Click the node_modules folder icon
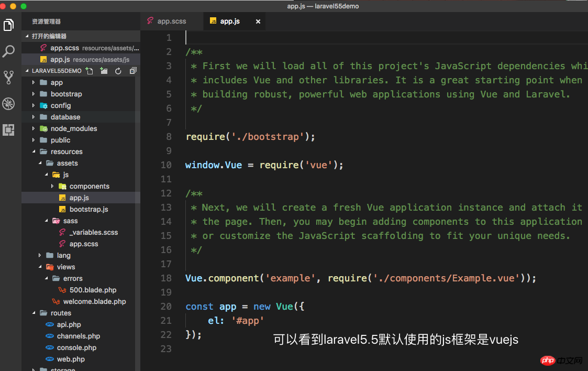The image size is (588, 371). point(43,129)
